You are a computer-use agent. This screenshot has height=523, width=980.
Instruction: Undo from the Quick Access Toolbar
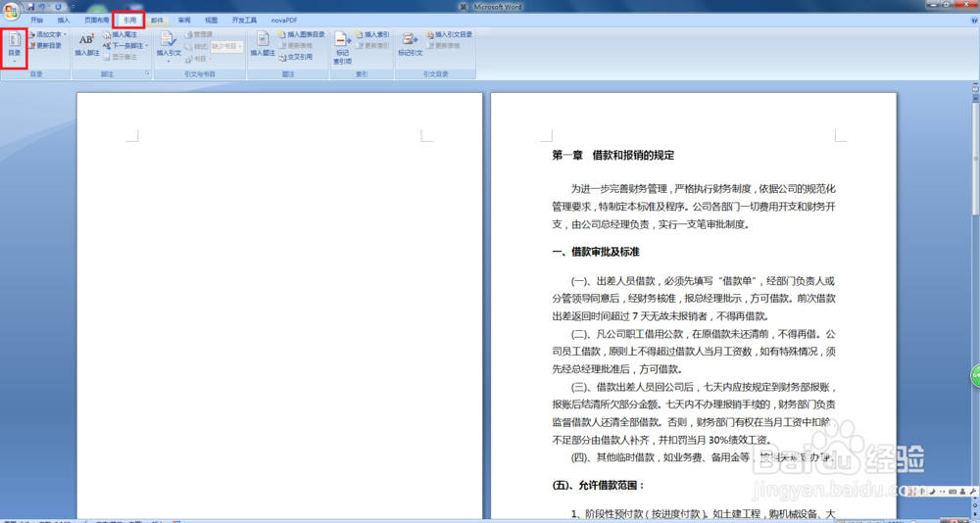click(42, 7)
